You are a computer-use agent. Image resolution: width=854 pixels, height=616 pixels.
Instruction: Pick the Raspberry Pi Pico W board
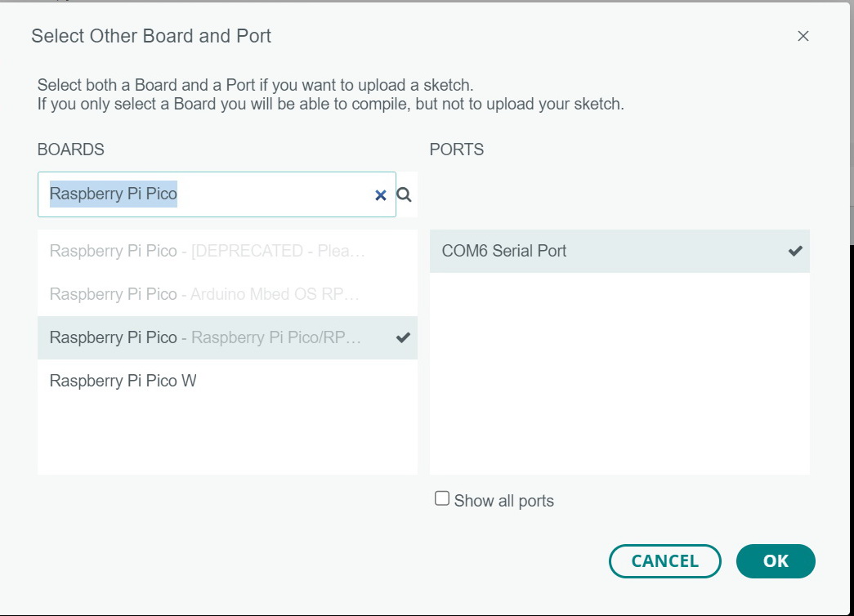[228, 381]
